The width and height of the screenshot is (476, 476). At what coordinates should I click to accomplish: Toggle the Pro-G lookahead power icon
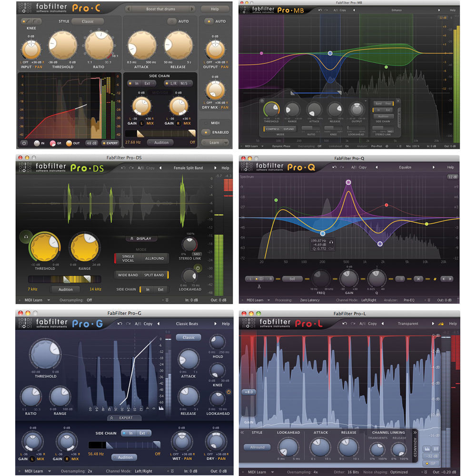point(229,392)
